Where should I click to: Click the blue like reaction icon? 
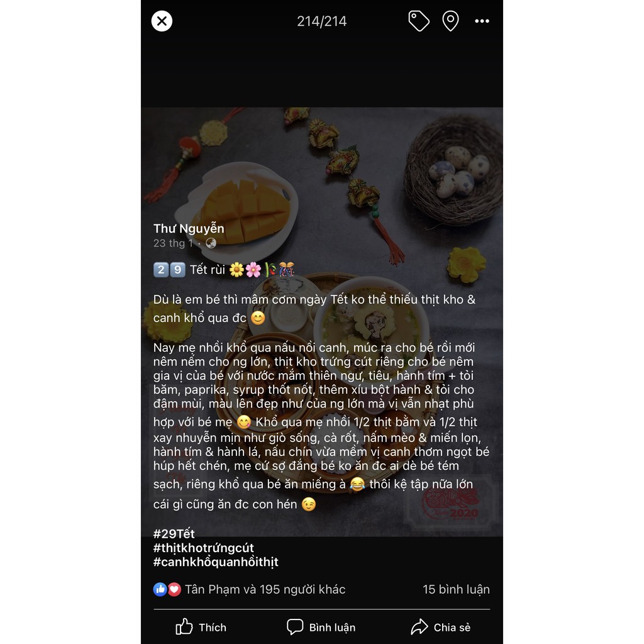point(160,589)
